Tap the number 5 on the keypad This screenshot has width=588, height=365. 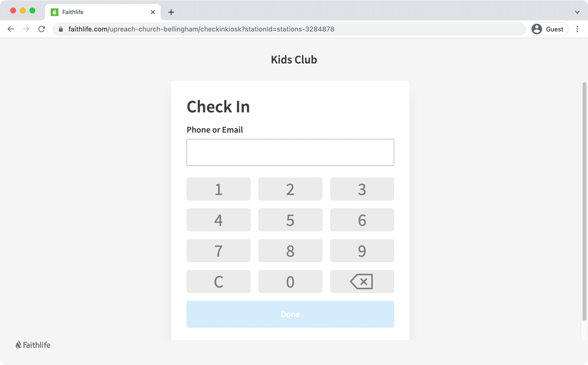[x=290, y=220]
